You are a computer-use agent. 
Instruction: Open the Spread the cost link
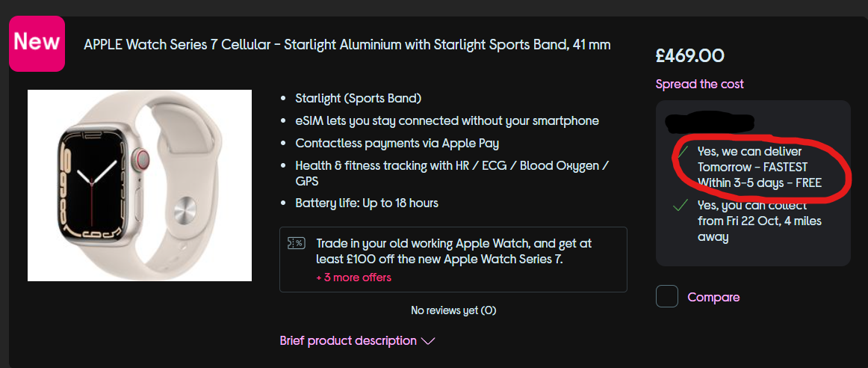699,84
